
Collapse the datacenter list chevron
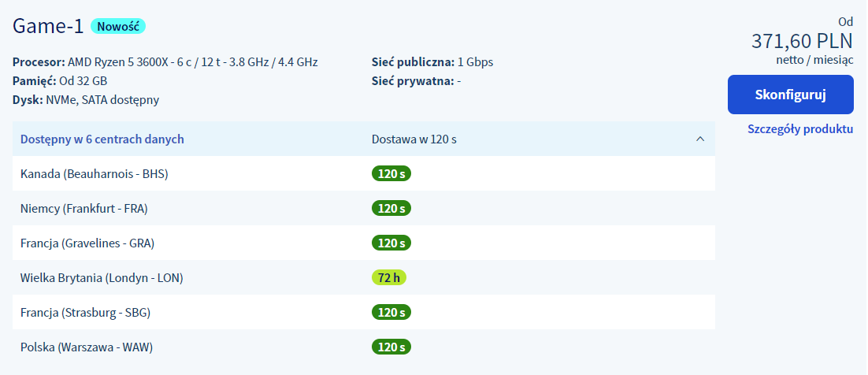pos(699,139)
